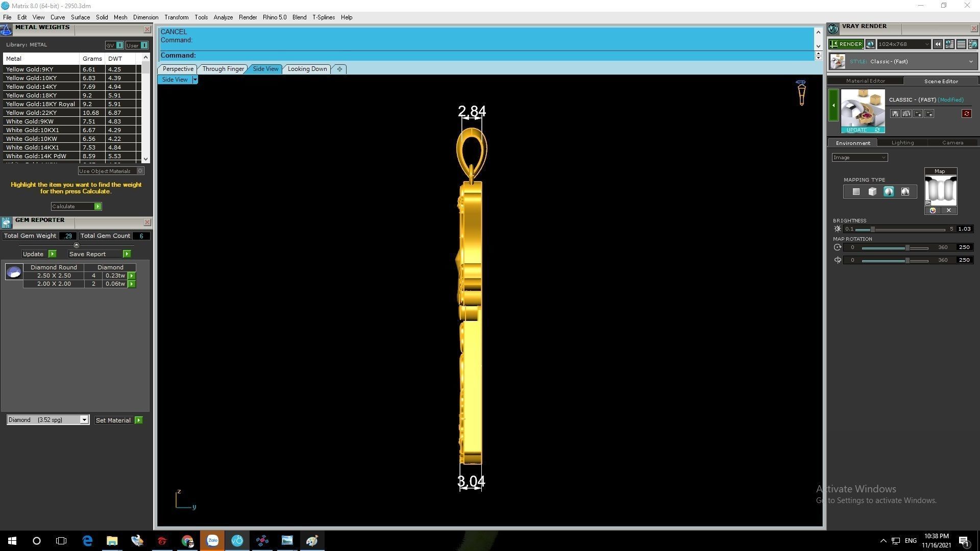Toggle Use Object Materials option

(x=111, y=171)
